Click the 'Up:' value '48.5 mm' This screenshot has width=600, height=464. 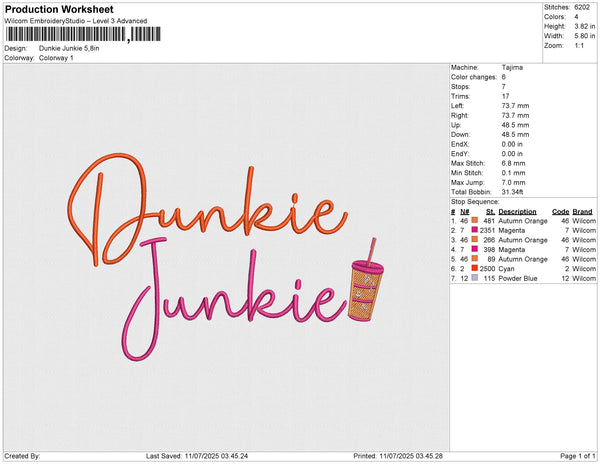515,125
